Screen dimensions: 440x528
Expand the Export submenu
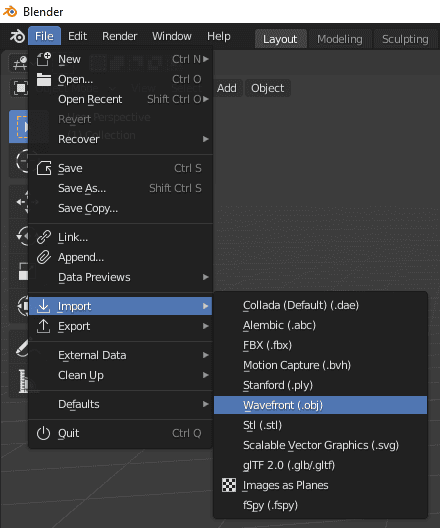[121, 326]
